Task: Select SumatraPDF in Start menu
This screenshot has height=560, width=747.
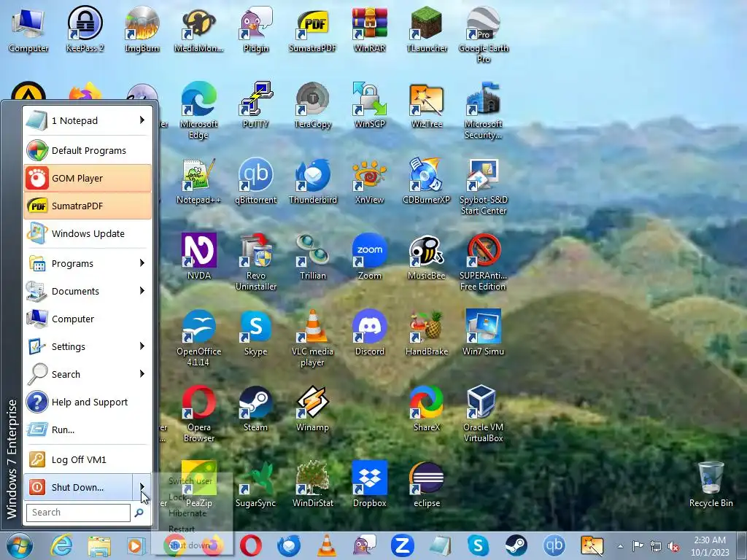Action: 88,206
